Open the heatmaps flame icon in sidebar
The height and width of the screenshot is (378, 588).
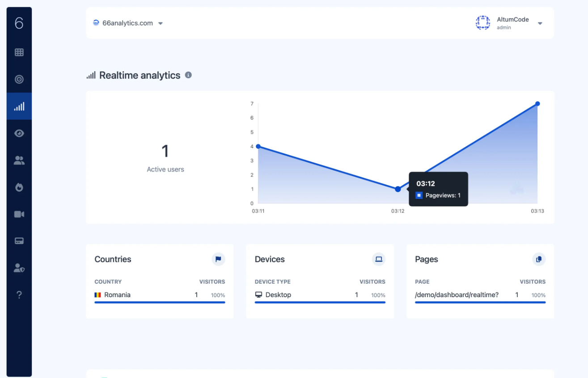pyautogui.click(x=19, y=187)
